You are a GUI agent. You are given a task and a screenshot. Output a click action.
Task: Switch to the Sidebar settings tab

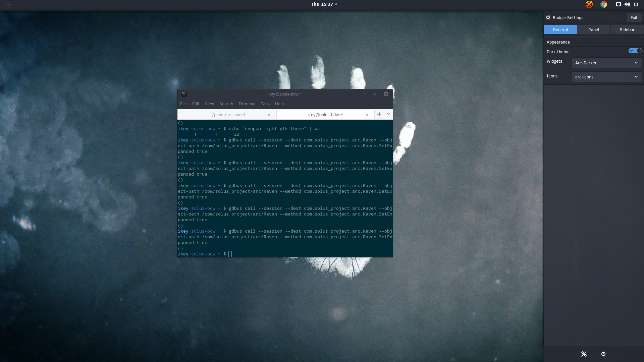[627, 29]
